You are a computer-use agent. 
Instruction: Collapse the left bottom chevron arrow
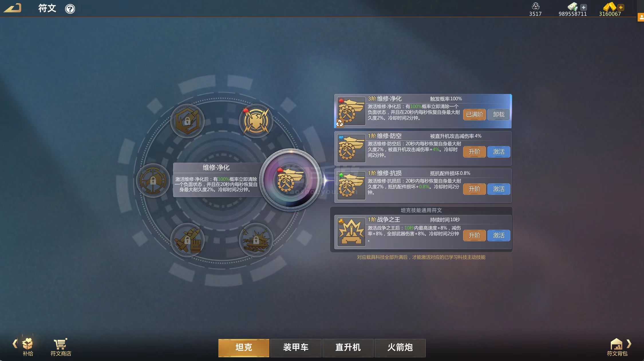15,344
